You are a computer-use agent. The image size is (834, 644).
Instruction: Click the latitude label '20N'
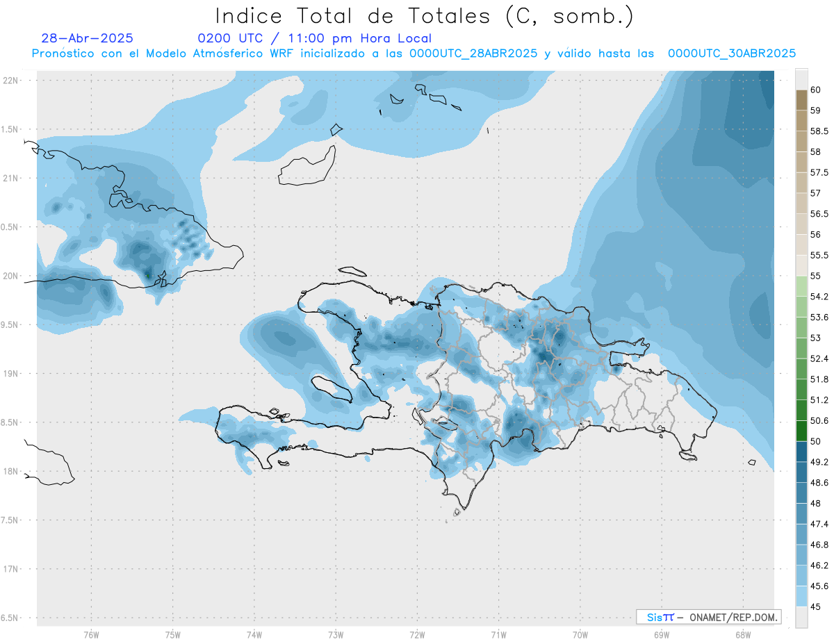pos(10,276)
